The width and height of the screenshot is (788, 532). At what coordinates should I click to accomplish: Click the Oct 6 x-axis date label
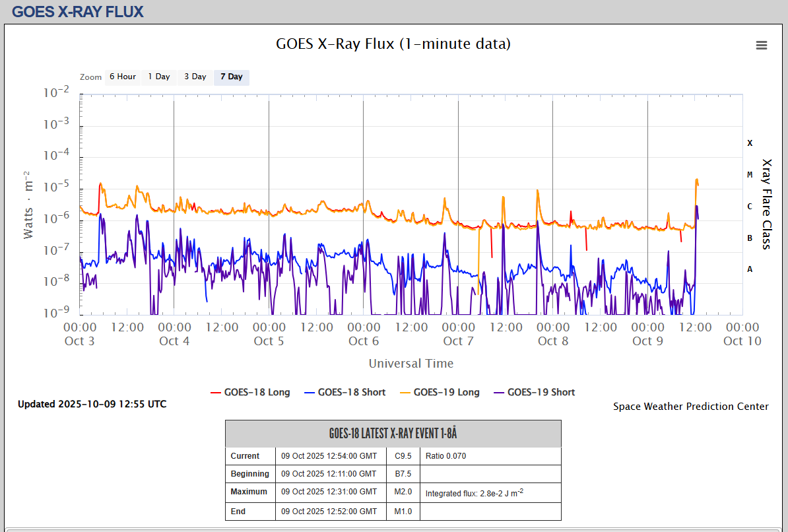[364, 341]
